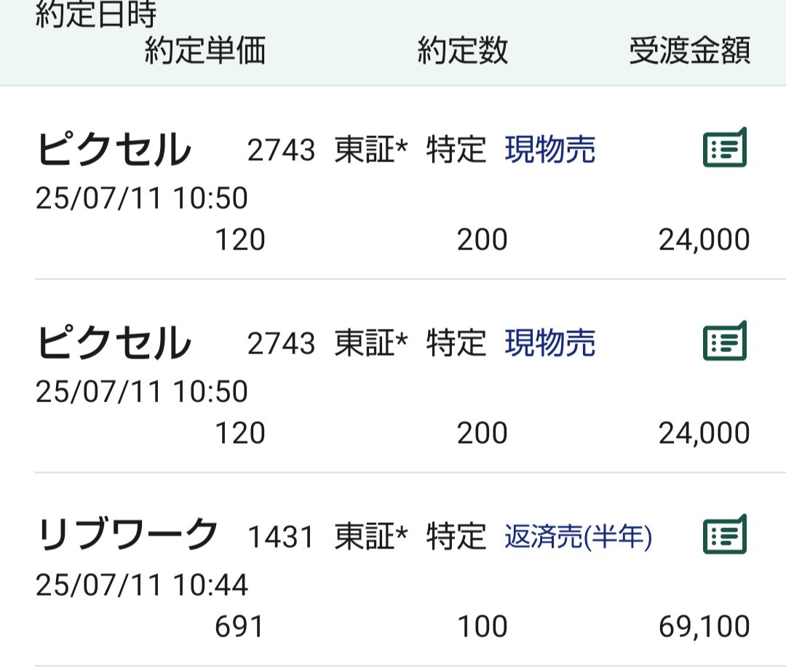Tap the リブワーク stock name
This screenshot has height=672, width=786.
pyautogui.click(x=127, y=536)
